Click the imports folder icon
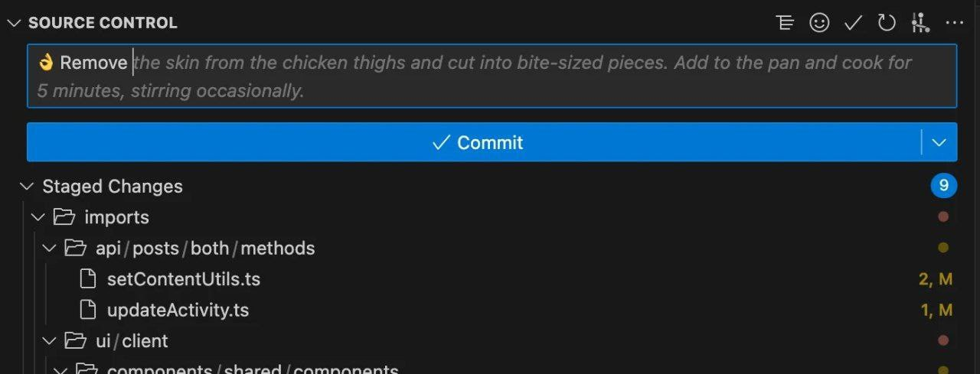This screenshot has height=374, width=980. pyautogui.click(x=64, y=217)
